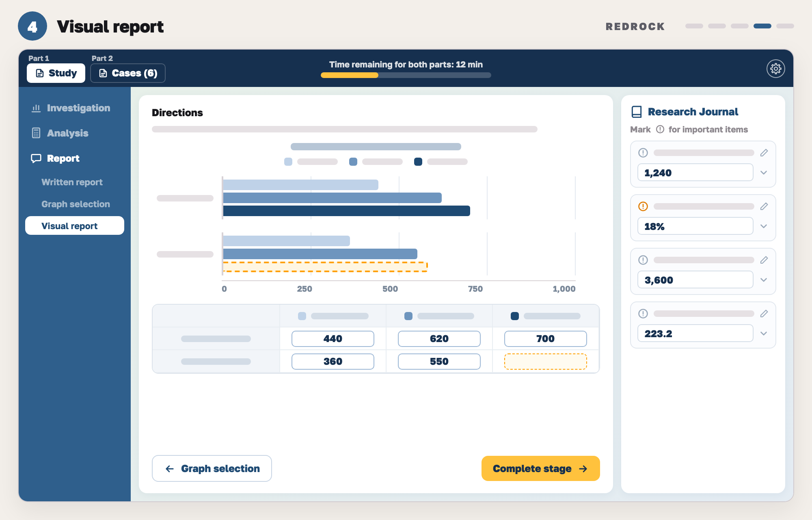Mark the 223.2 entry as important
812x520 pixels.
click(x=643, y=314)
